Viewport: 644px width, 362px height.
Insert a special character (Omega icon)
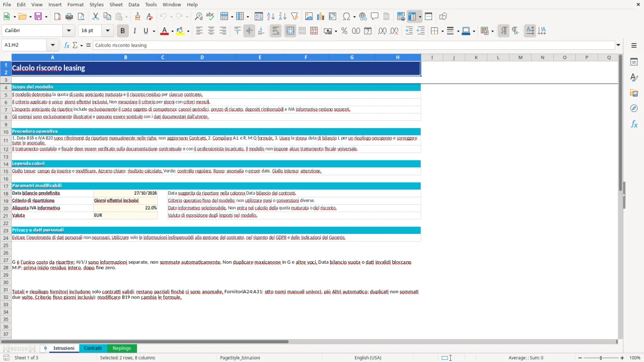[x=346, y=17]
